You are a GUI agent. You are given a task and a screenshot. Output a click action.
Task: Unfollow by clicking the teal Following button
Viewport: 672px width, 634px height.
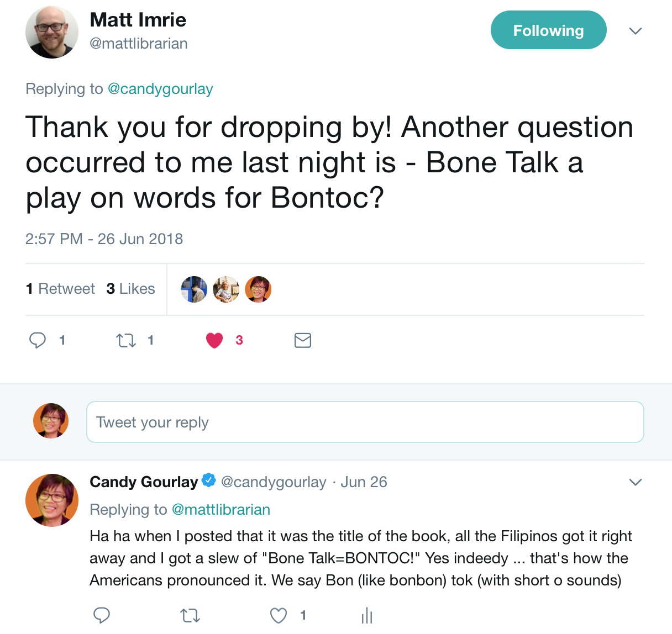(548, 30)
